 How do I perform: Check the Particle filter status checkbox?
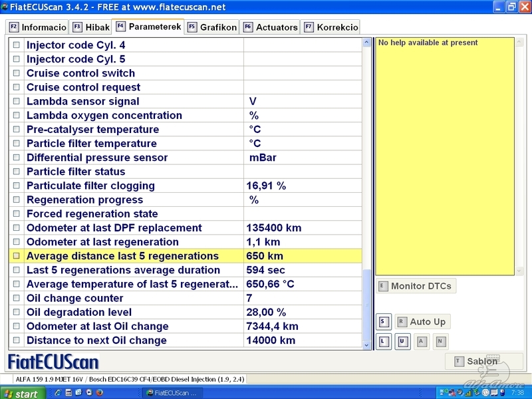click(16, 172)
